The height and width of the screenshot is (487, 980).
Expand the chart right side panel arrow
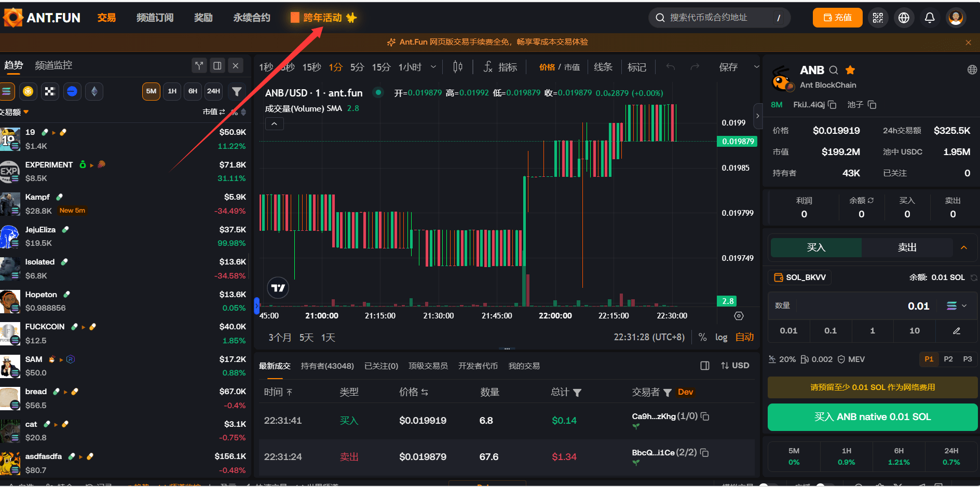coord(757,116)
